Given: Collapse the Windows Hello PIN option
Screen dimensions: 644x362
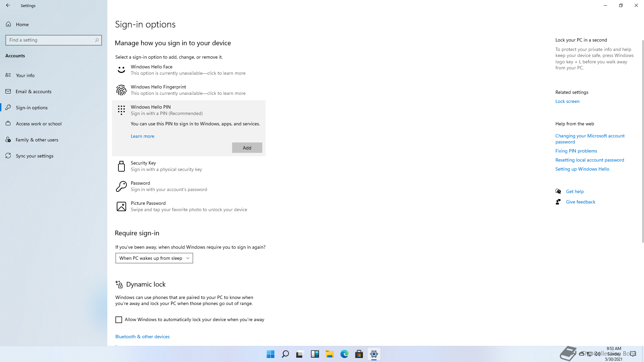Looking at the screenshot, I should point(189,110).
